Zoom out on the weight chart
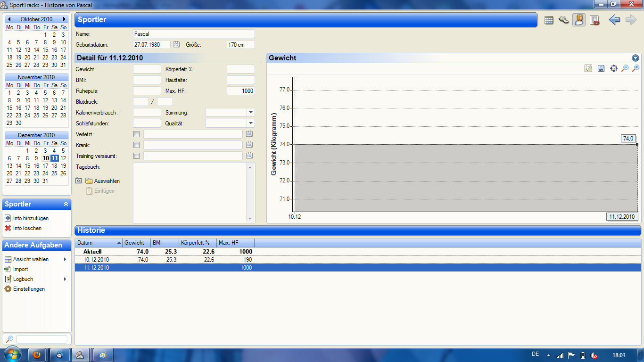Screen dimensions: 644x362 click(x=625, y=68)
